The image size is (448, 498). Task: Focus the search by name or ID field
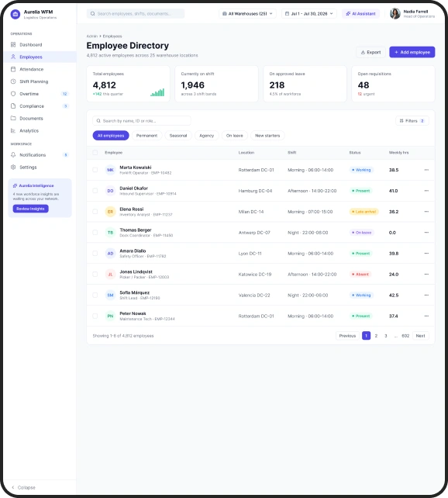(x=142, y=121)
